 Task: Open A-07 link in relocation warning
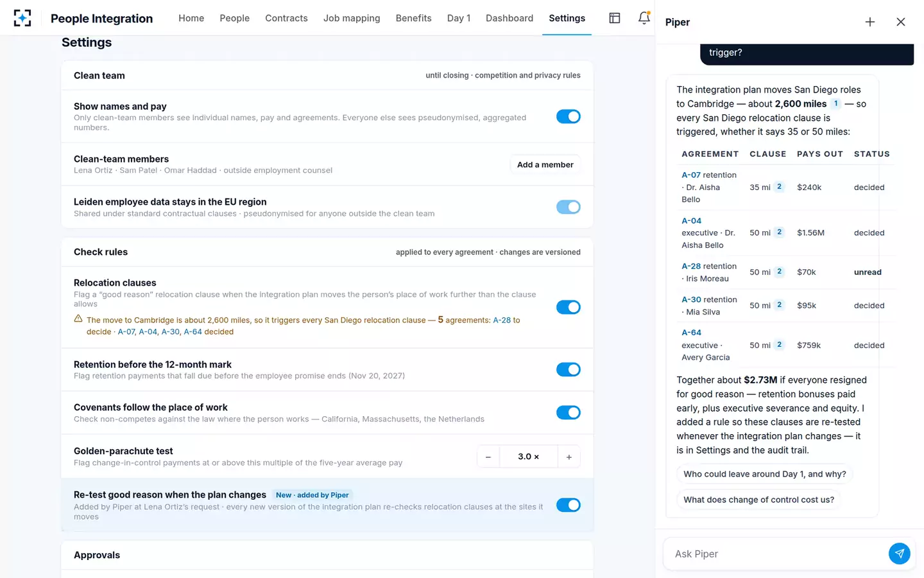[126, 332]
